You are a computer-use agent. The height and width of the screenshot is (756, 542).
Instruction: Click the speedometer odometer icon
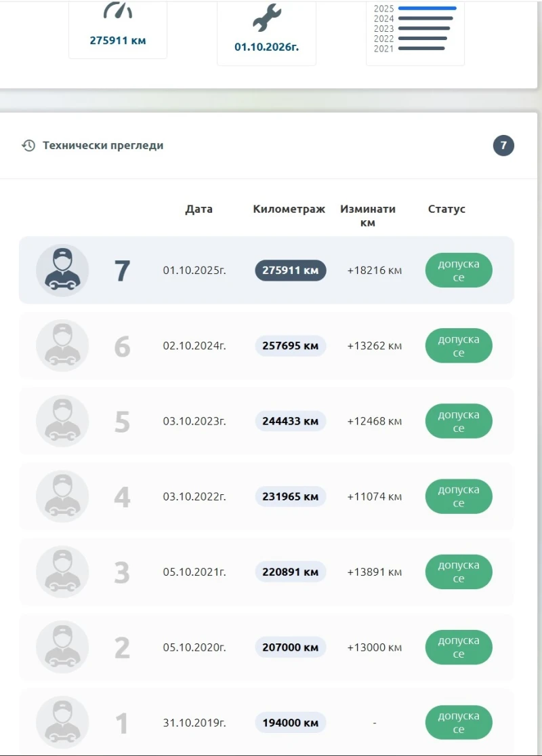coord(118,9)
